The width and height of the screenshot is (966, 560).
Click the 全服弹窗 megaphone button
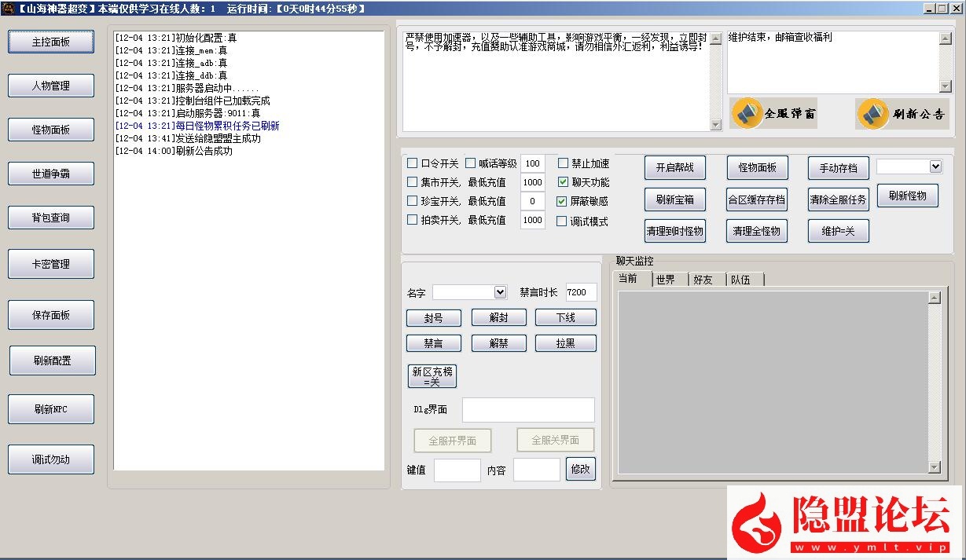(x=773, y=114)
